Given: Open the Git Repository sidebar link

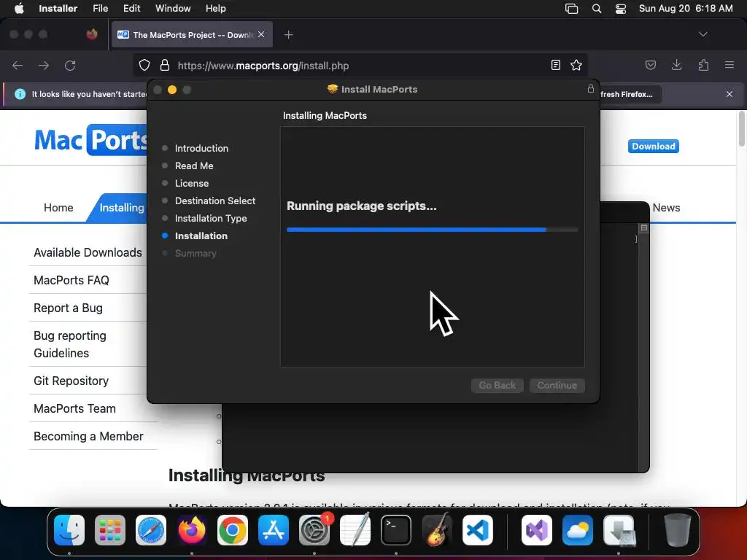Looking at the screenshot, I should coord(71,381).
